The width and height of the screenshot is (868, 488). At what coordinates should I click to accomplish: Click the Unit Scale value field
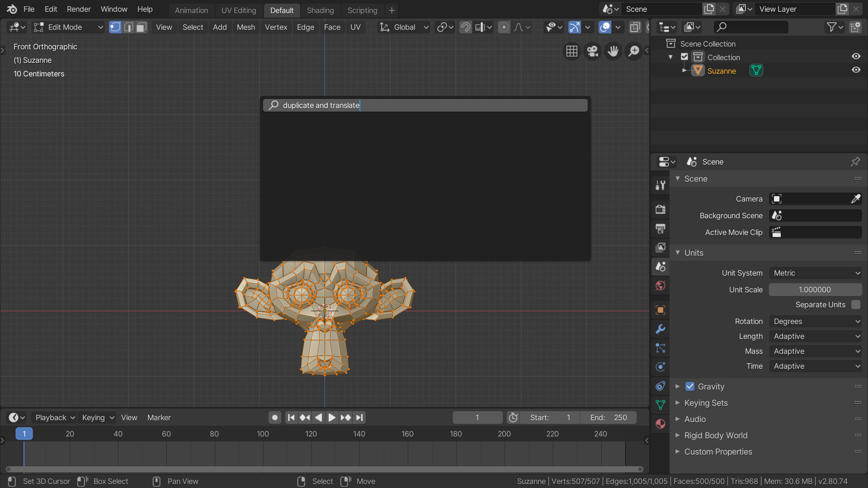point(816,290)
